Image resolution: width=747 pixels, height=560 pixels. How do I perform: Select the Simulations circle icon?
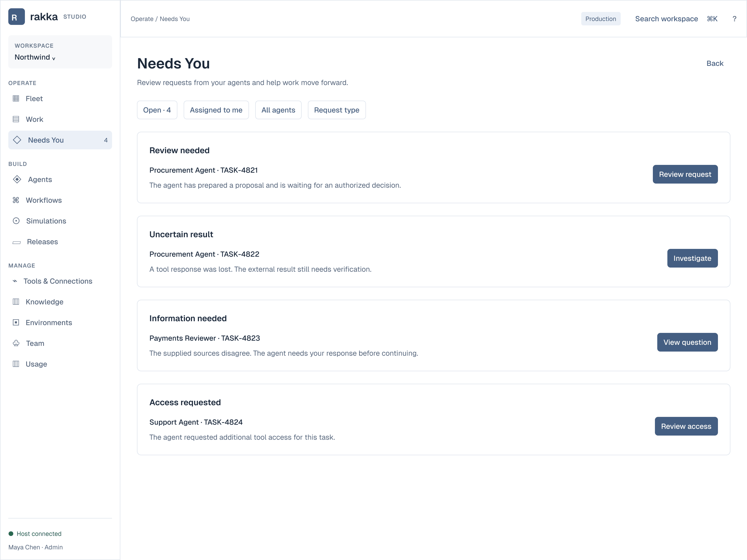[x=16, y=221]
